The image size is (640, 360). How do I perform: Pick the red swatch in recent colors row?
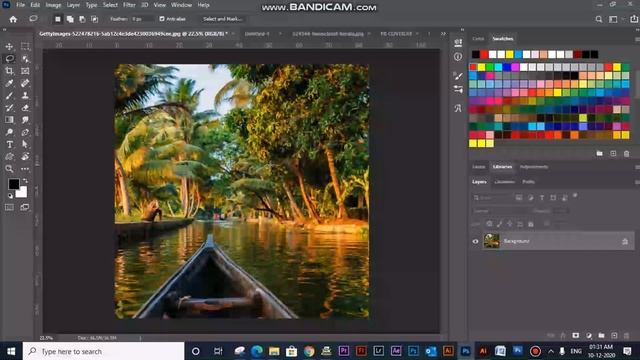(x=484, y=54)
